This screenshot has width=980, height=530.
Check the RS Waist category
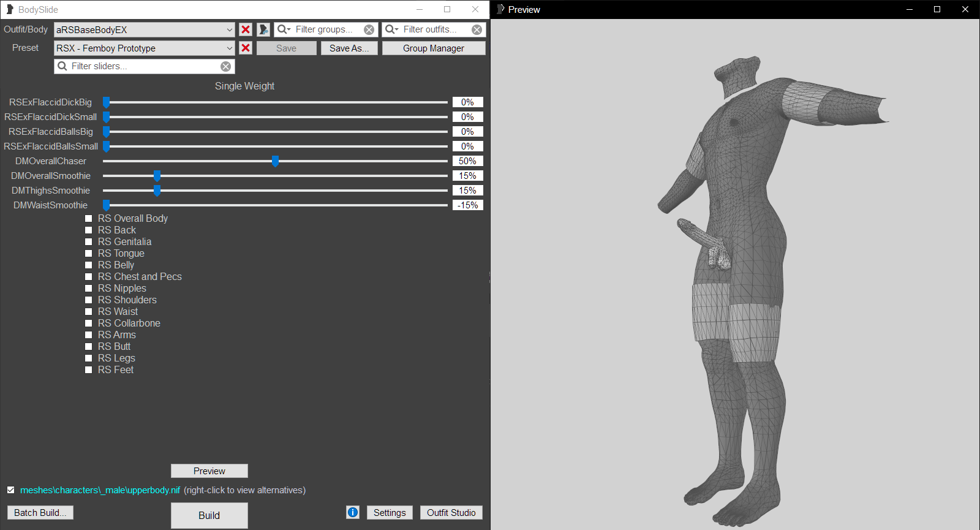click(x=88, y=311)
